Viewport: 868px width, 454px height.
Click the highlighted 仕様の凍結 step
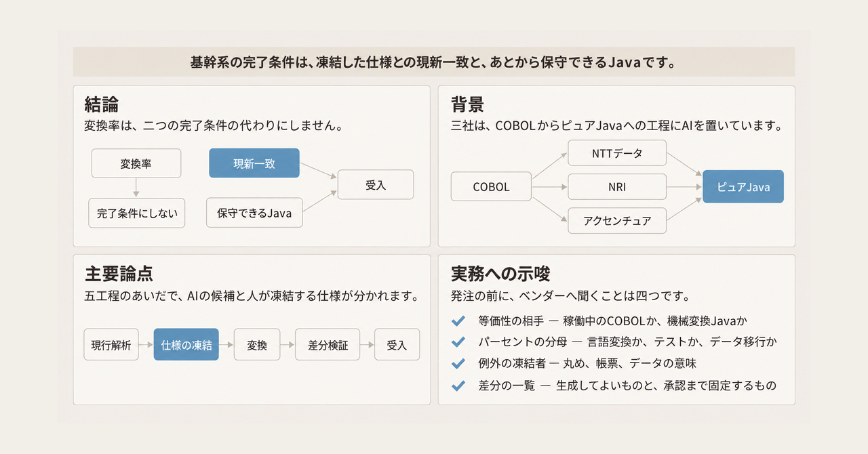pos(186,345)
